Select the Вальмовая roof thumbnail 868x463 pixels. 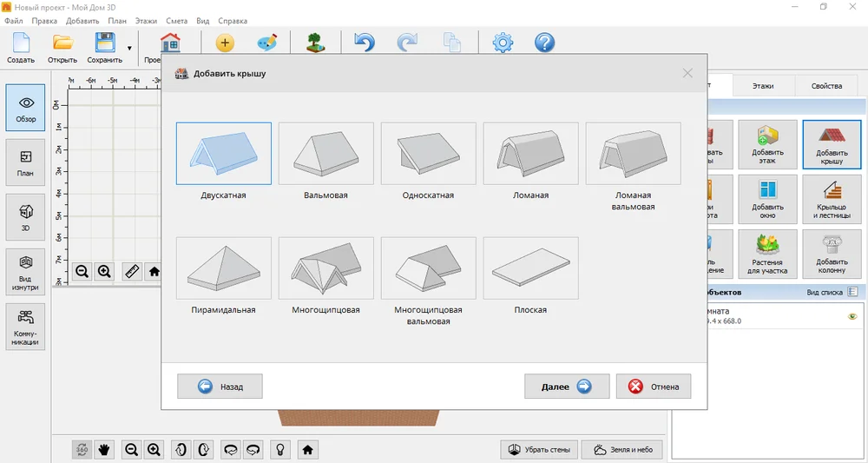coord(326,154)
